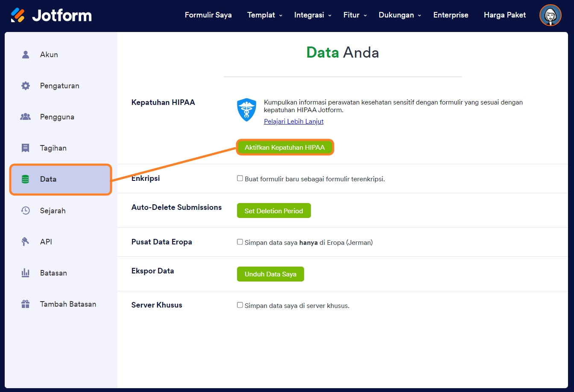Expand the Dukungan dropdown menu
Screen dimensions: 574x392
400,15
